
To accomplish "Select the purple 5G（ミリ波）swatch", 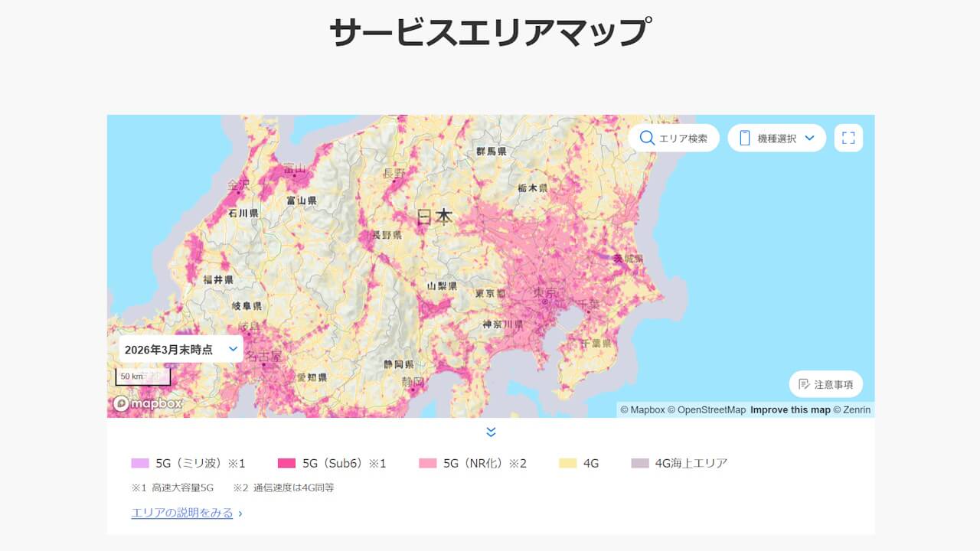I will (140, 463).
